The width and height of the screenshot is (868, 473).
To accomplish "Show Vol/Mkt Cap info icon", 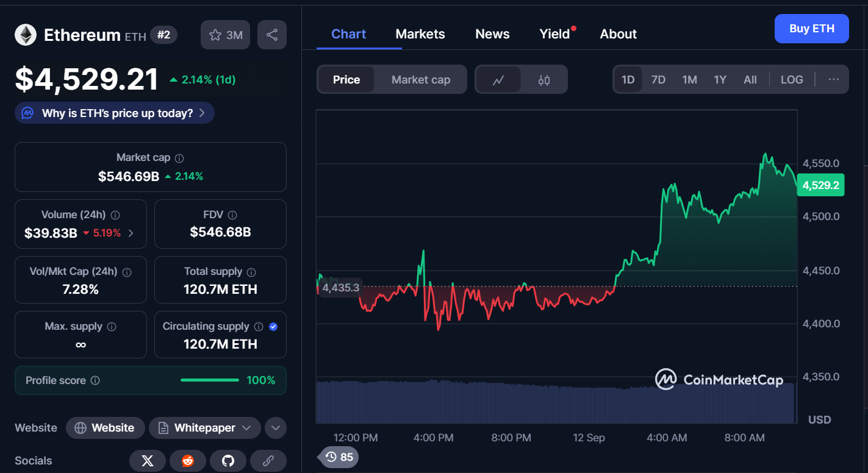I will click(x=127, y=272).
